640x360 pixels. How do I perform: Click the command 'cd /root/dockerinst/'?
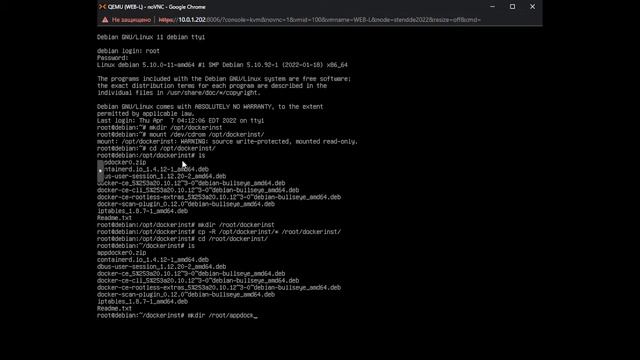pyautogui.click(x=233, y=239)
